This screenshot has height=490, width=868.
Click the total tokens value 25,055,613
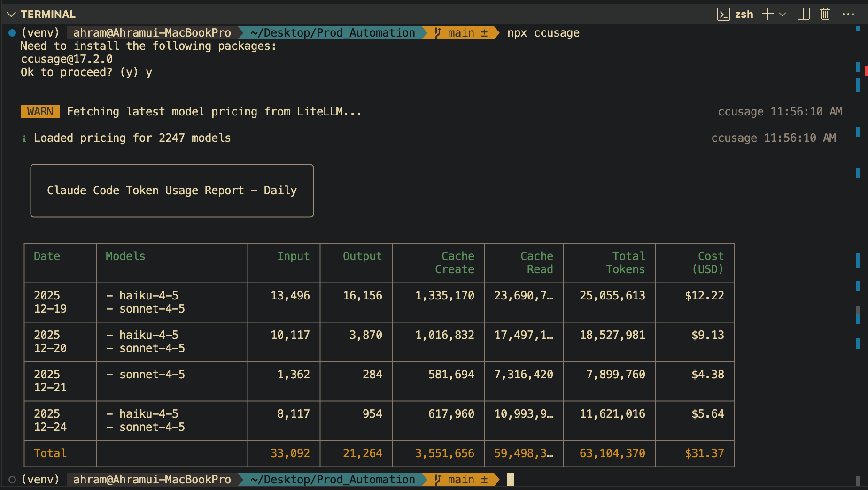[x=612, y=296]
